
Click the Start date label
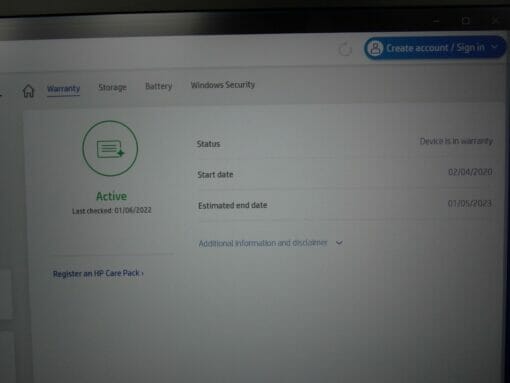click(x=215, y=174)
